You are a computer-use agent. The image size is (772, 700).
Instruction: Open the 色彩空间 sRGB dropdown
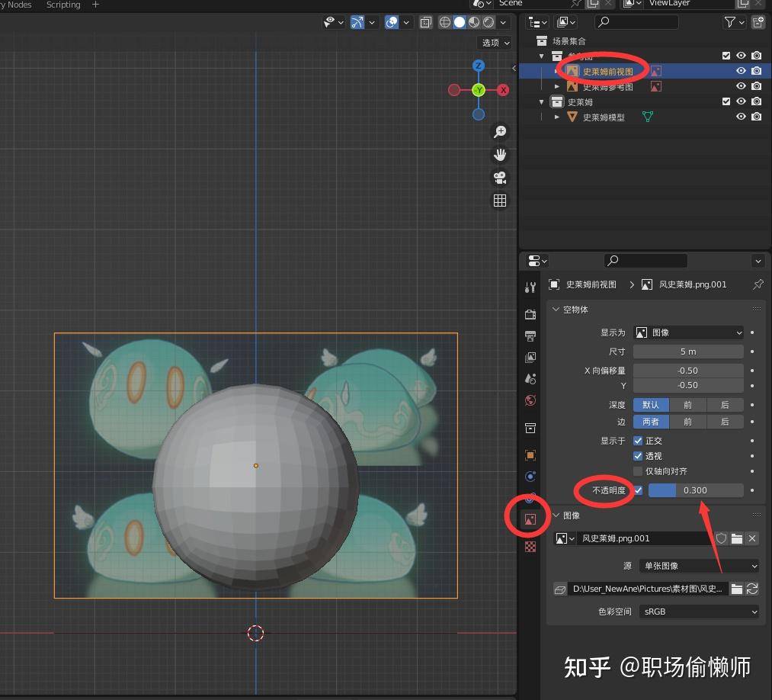(x=699, y=612)
